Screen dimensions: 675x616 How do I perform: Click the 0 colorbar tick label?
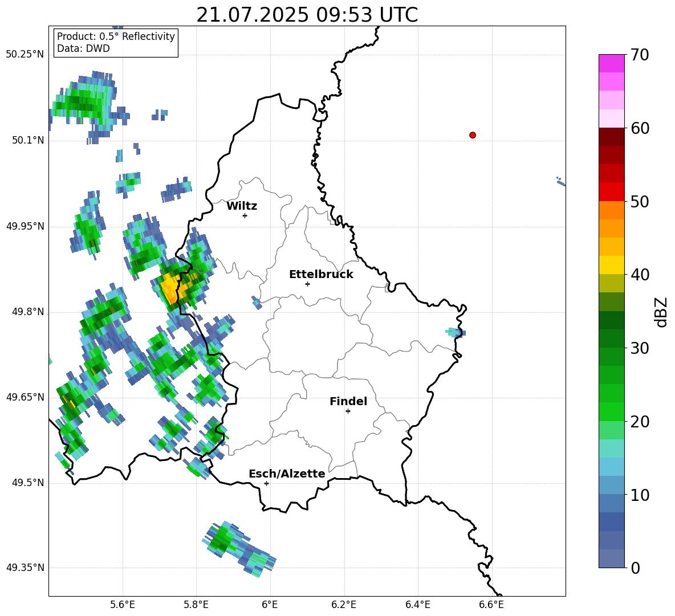[635, 568]
